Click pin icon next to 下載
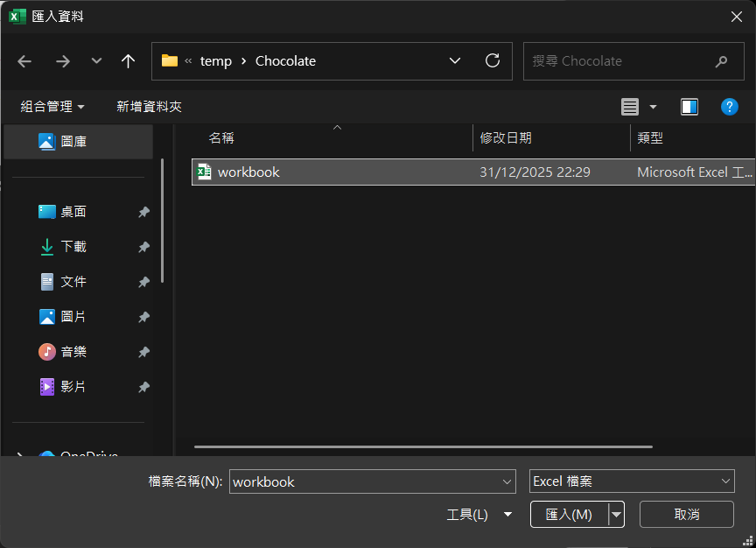The height and width of the screenshot is (548, 756). point(143,247)
